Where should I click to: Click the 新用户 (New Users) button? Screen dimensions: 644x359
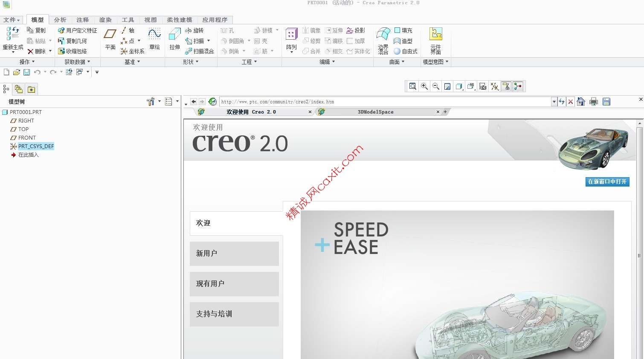(x=234, y=254)
